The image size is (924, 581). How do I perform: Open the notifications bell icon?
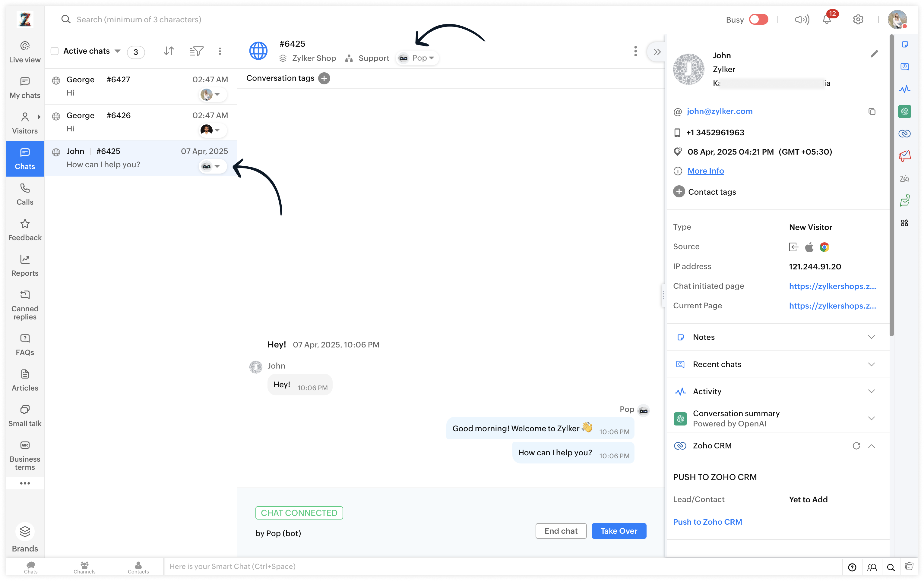pos(827,20)
